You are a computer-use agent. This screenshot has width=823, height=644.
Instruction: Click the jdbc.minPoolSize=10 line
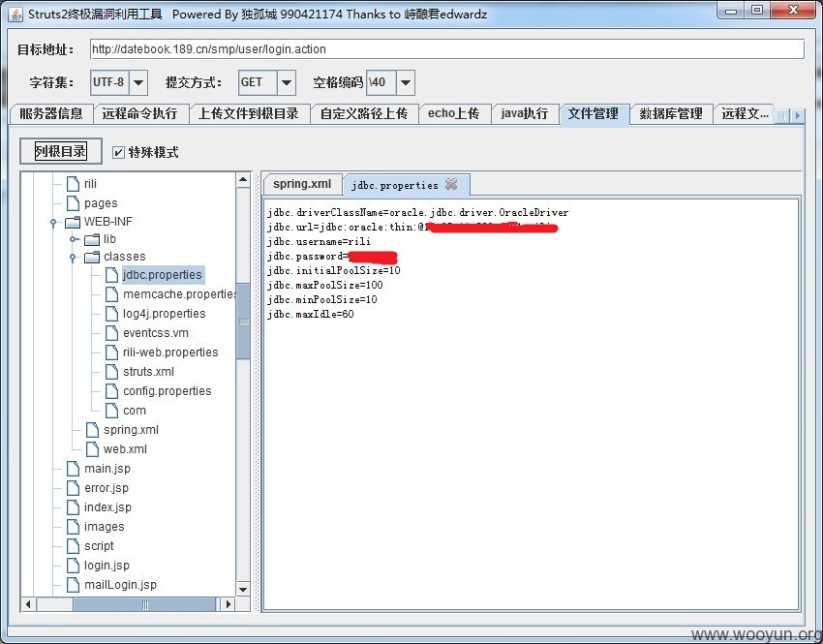coord(322,299)
